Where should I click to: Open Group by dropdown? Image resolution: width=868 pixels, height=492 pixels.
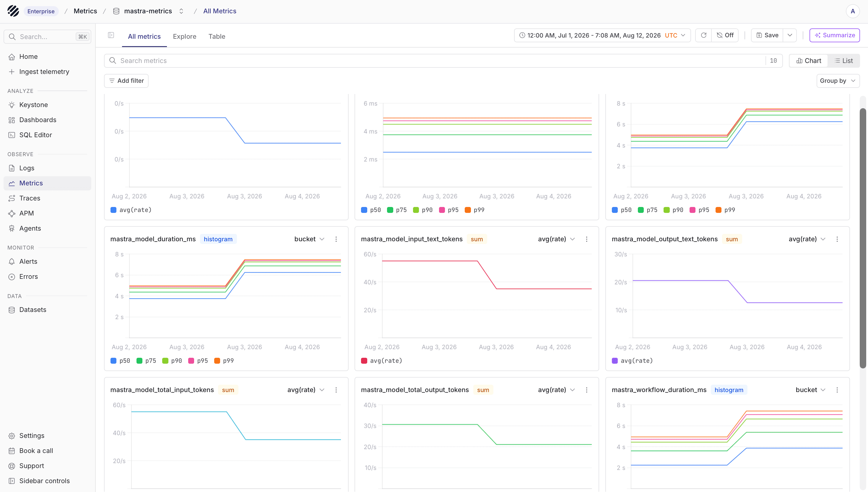838,81
